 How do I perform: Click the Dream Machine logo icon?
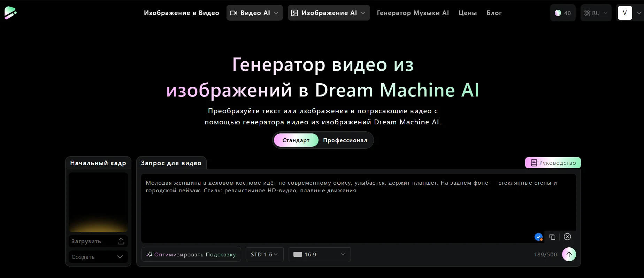(x=10, y=13)
